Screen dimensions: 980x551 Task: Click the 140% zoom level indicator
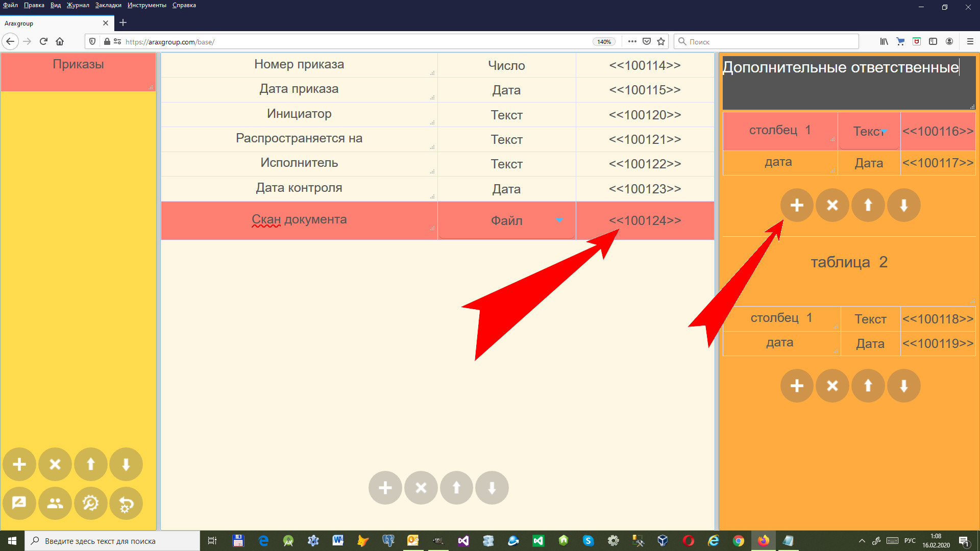point(604,42)
